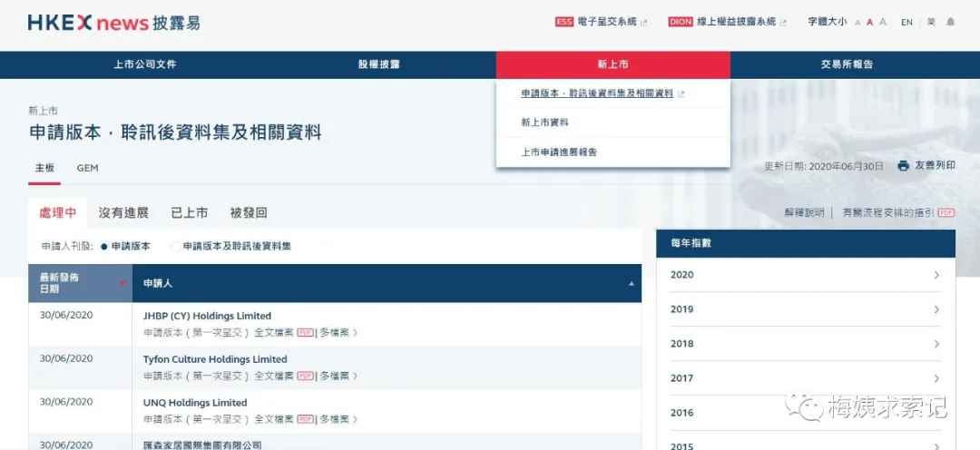Expand the 2017 yearly index row

pyautogui.click(x=806, y=378)
